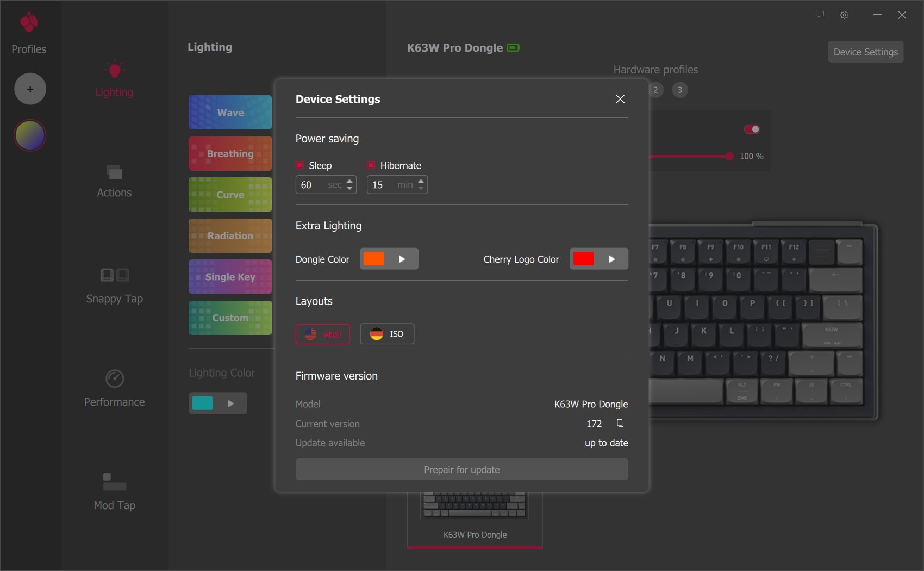Screen dimensions: 924x571
Task: Click the F10 key on keyboard preview
Action: coord(738,252)
